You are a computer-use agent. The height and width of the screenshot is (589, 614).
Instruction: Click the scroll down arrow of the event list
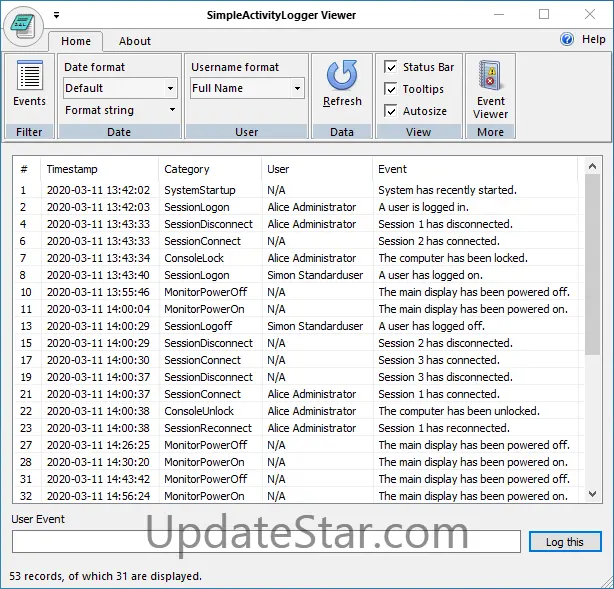(592, 494)
